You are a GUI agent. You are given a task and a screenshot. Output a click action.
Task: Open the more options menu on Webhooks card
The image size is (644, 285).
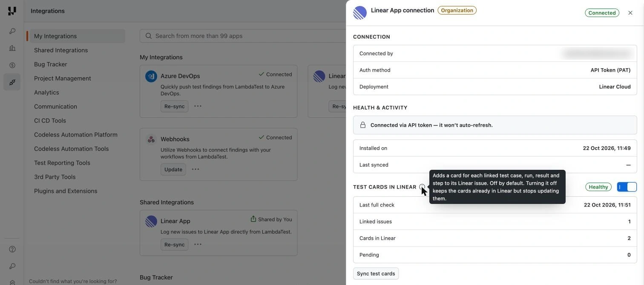[x=195, y=169]
